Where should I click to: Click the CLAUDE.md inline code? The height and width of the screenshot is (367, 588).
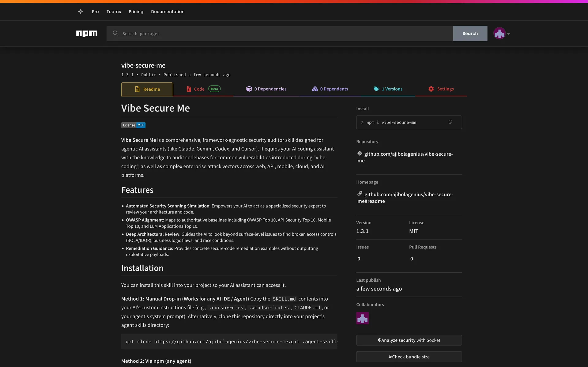pos(307,308)
